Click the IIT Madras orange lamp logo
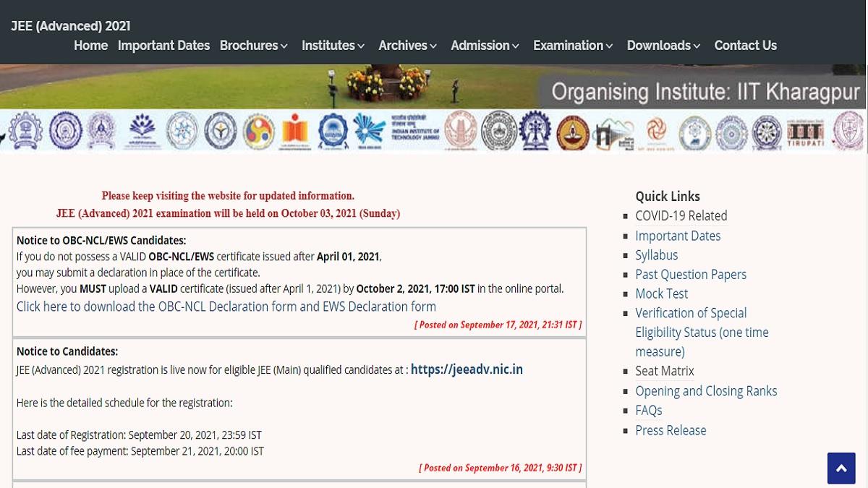Viewport: 868px width, 488px height. pos(572,132)
